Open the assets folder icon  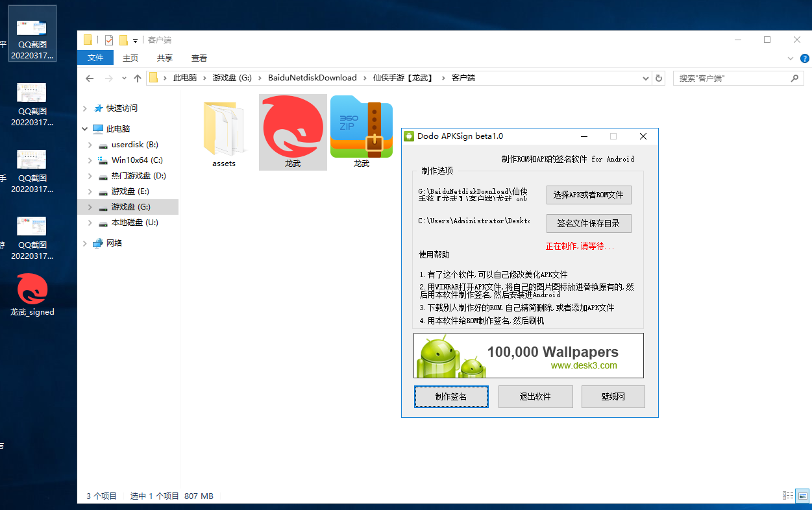click(223, 128)
